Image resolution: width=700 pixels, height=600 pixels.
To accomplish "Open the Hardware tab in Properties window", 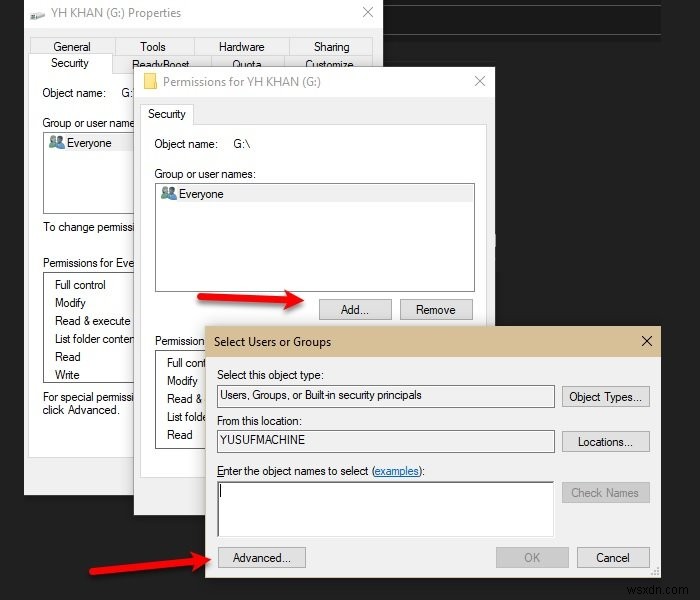I will click(x=242, y=46).
